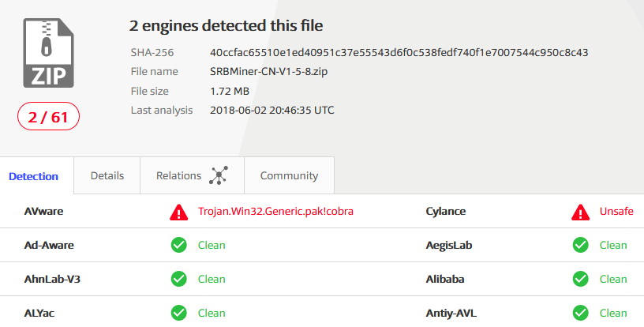Click the green check icon for Antiy-AVL
This screenshot has width=644, height=327.
coord(580,313)
